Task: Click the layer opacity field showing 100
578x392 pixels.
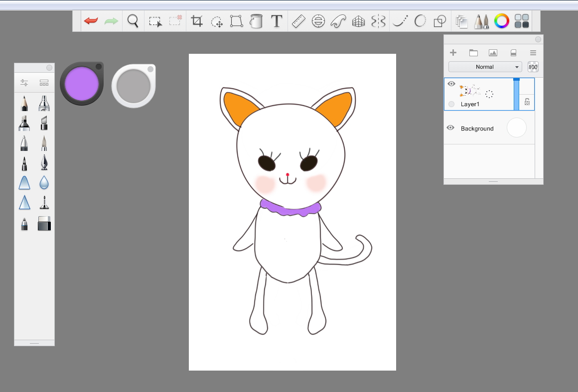Action: [533, 67]
